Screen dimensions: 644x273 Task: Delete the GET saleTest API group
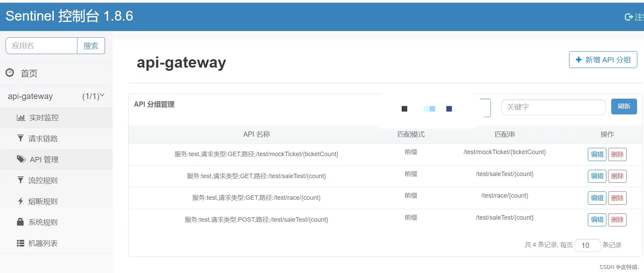(617, 176)
